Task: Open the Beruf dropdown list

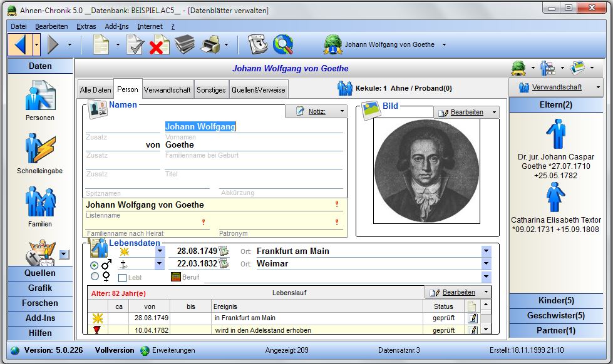Action: click(x=486, y=276)
